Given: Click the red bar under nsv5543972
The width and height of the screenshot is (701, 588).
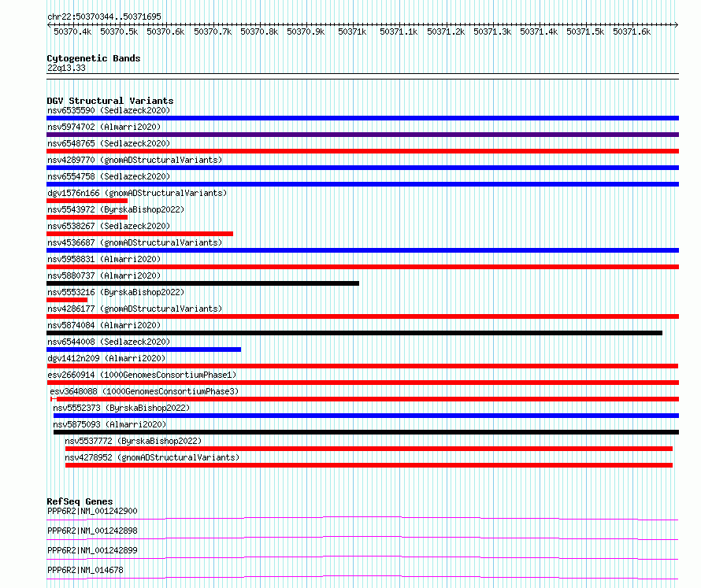Looking at the screenshot, I should [87, 217].
